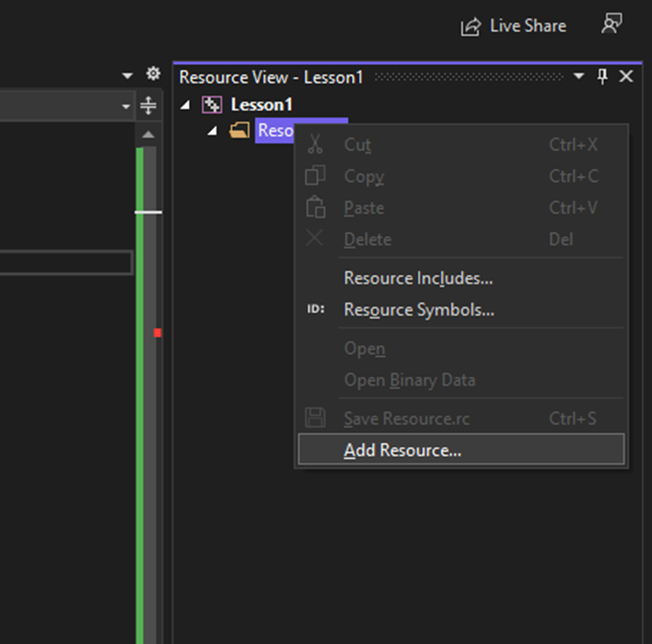Click the scrollbar up arrow
The width and height of the screenshot is (652, 644).
(148, 135)
